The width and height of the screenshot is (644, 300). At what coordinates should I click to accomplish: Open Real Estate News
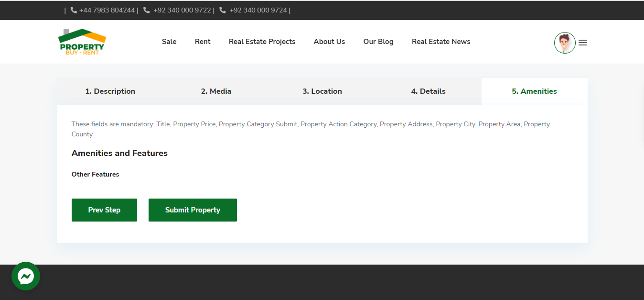(x=441, y=42)
